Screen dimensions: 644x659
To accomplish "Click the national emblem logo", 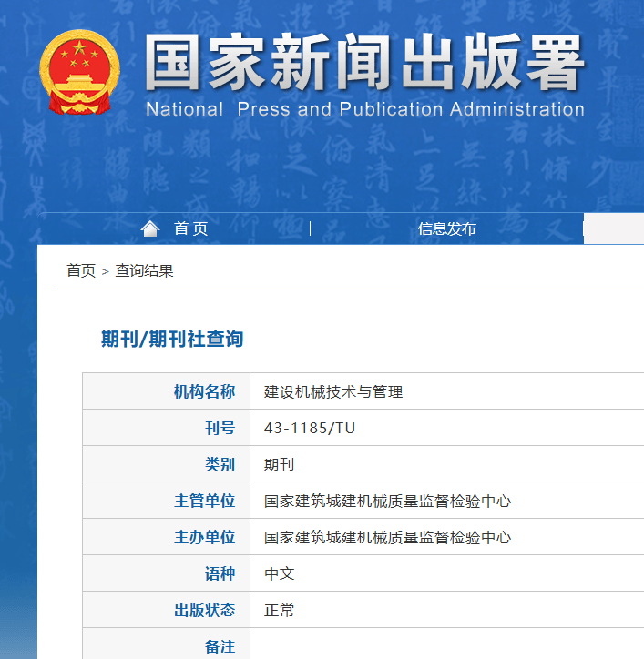I will (79, 72).
